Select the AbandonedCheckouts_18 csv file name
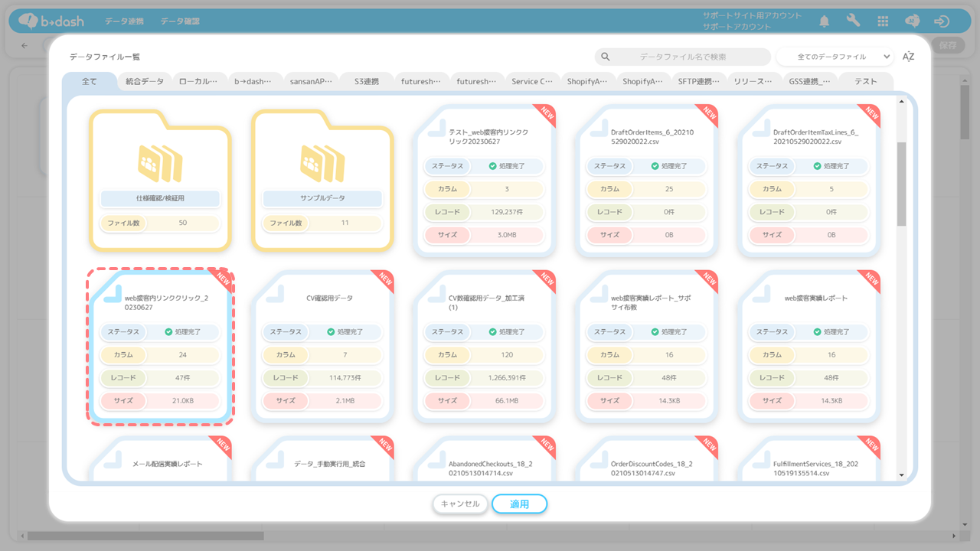This screenshot has height=551, width=980. (491, 468)
